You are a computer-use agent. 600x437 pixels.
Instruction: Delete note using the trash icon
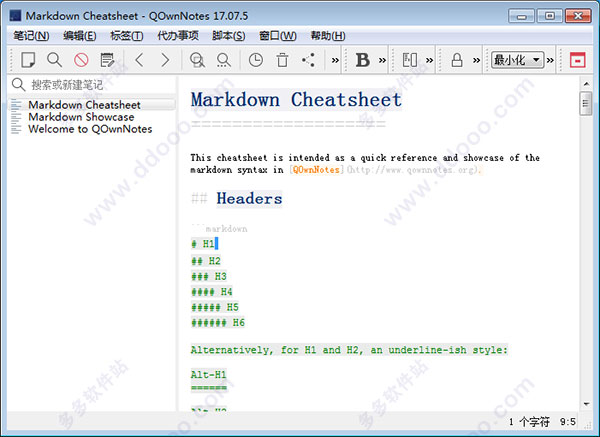click(x=282, y=60)
